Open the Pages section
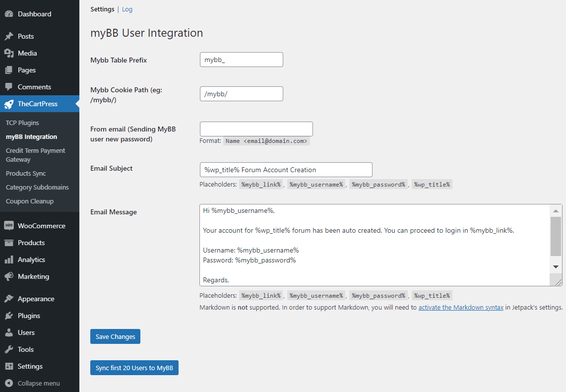Image resolution: width=566 pixels, height=392 pixels. tap(40, 70)
